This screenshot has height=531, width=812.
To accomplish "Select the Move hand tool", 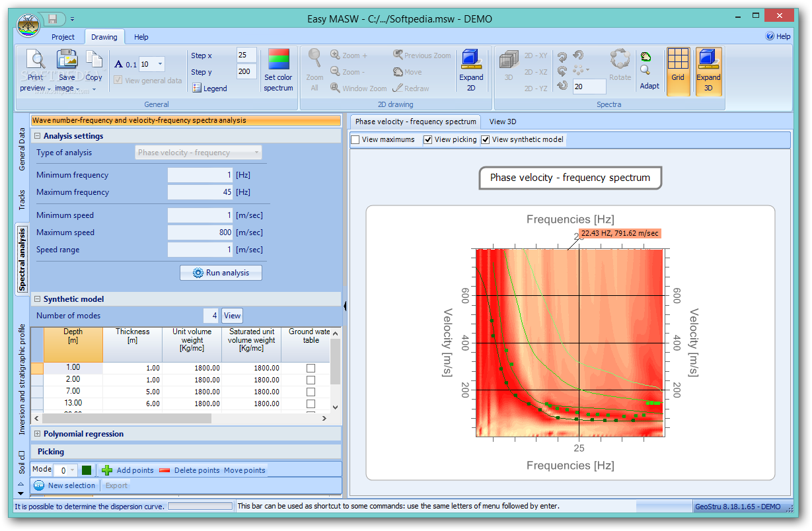I will point(407,72).
